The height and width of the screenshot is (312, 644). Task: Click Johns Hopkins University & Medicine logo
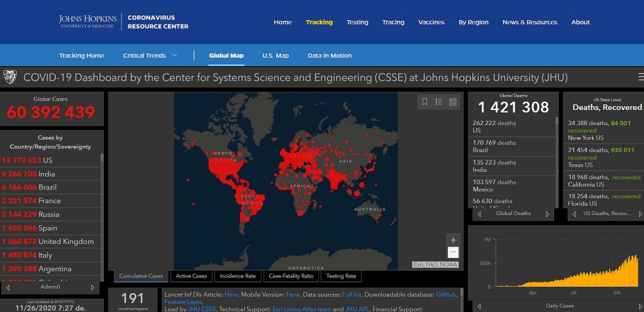[88, 22]
